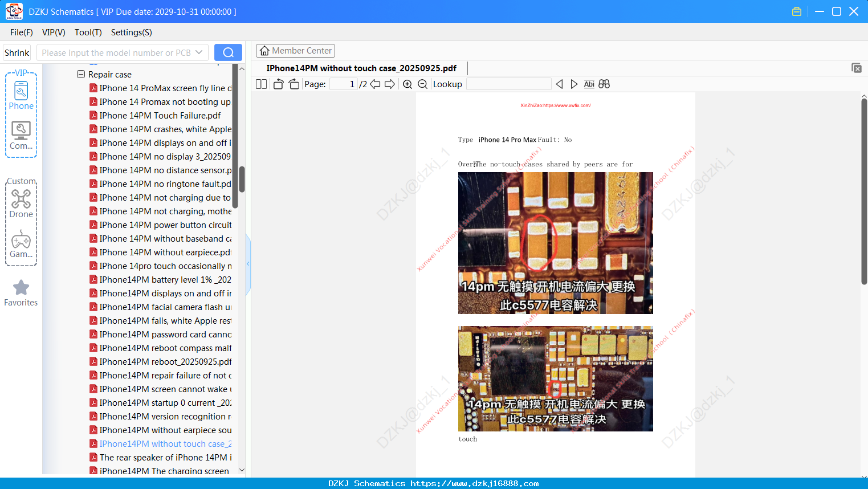Go to the next PDF page
This screenshot has height=489, width=868.
click(390, 84)
